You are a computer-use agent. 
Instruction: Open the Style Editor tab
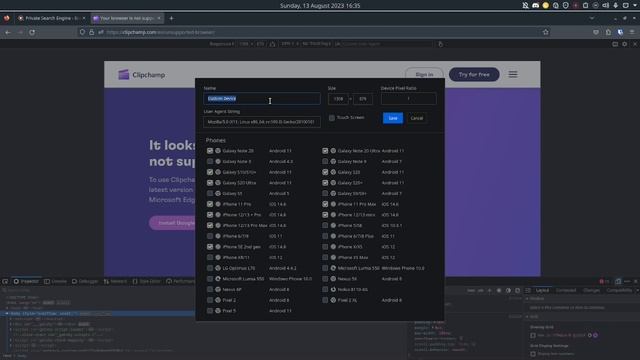[147, 281]
